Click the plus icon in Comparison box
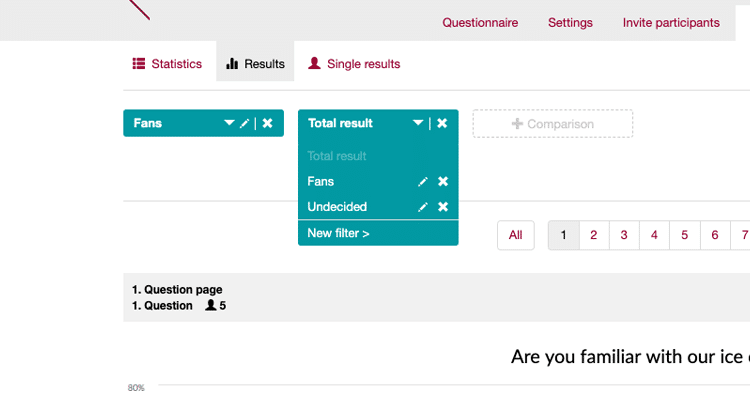This screenshot has width=750, height=402. pyautogui.click(x=517, y=124)
